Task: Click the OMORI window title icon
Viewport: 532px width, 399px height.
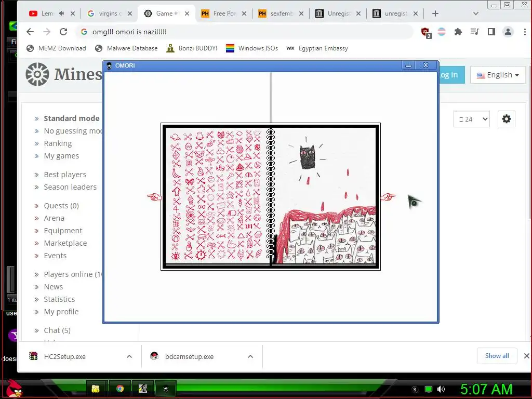Action: point(109,66)
